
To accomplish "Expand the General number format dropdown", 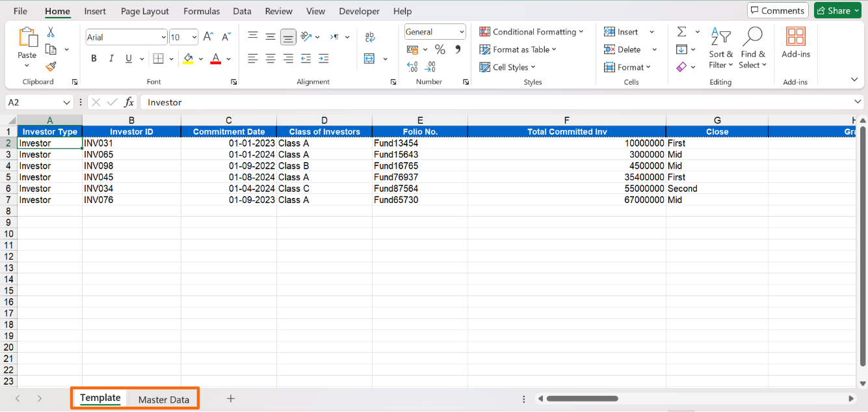I will coord(462,32).
